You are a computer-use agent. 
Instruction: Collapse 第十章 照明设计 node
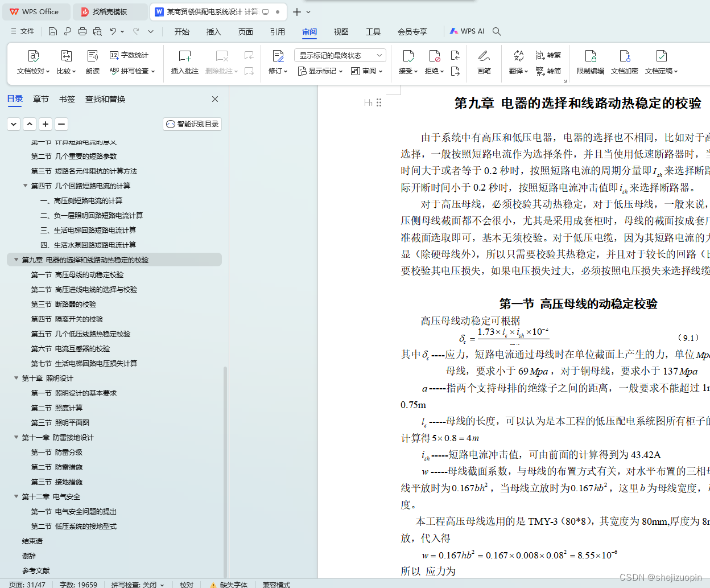coord(16,378)
